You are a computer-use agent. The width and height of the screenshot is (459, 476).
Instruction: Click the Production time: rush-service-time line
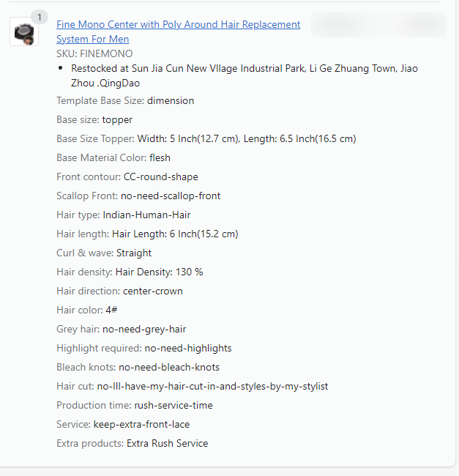(x=135, y=405)
